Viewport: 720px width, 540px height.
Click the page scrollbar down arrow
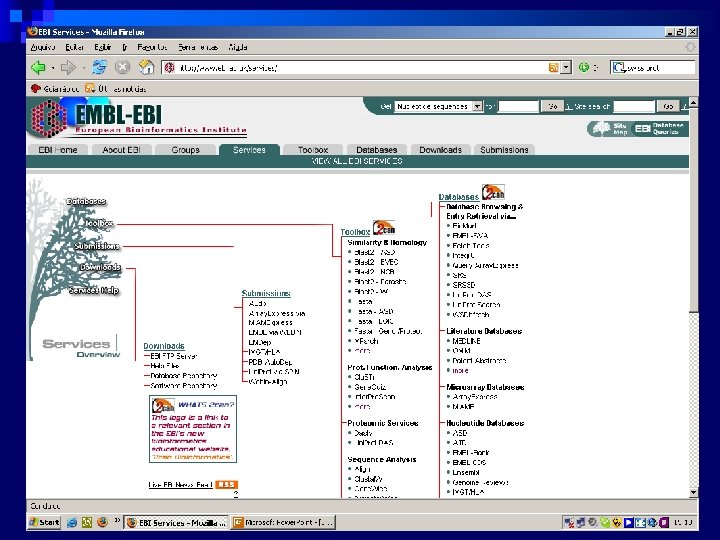[693, 493]
